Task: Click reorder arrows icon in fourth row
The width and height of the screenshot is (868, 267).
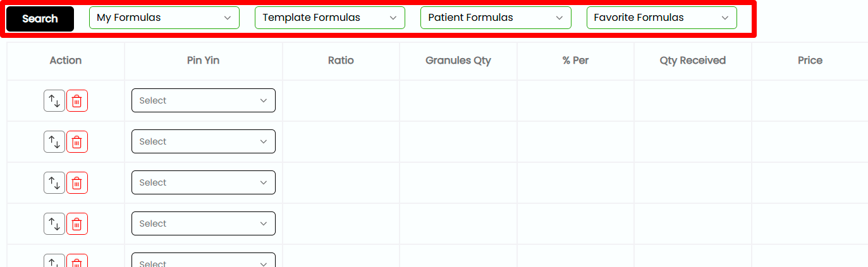Action: click(x=54, y=224)
